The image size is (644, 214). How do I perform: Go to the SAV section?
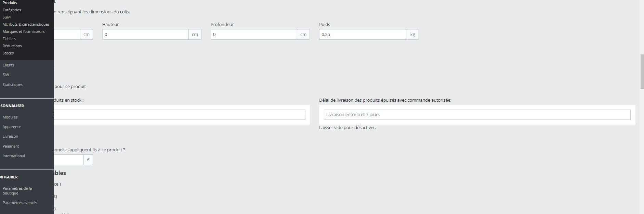click(x=6, y=75)
